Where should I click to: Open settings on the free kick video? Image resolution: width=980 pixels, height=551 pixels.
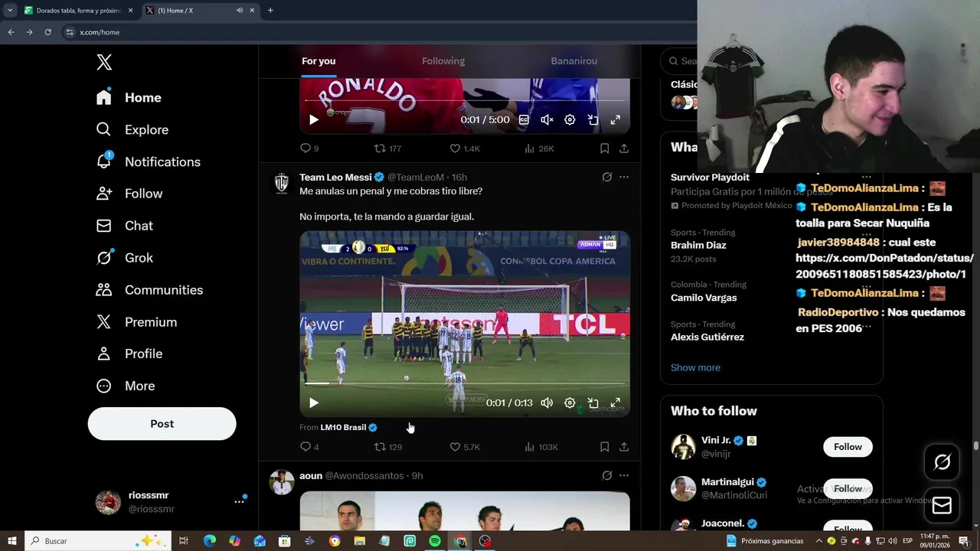click(x=570, y=403)
